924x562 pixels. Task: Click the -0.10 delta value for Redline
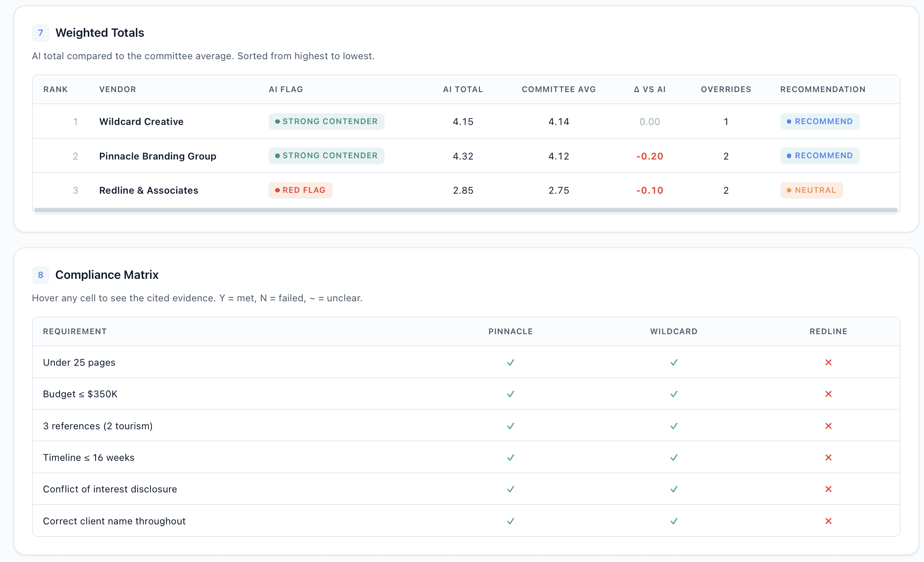tap(649, 190)
